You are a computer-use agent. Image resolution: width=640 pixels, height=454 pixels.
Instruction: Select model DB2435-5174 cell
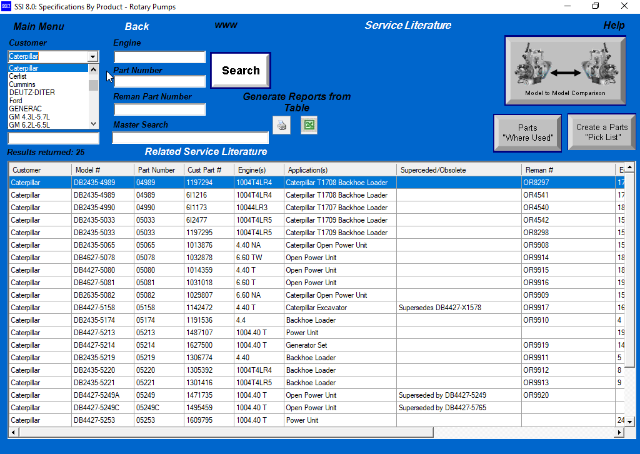pos(103,320)
